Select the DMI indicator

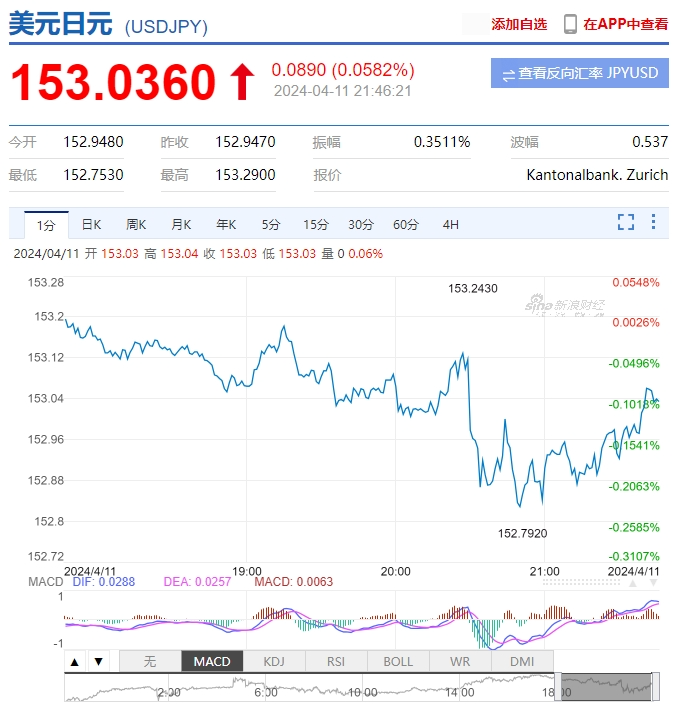tap(522, 662)
